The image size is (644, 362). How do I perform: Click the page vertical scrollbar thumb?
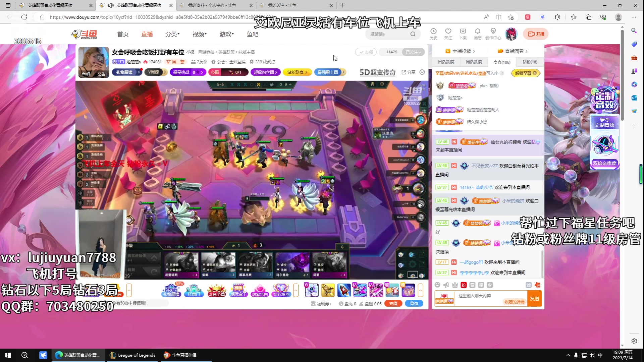[x=622, y=75]
